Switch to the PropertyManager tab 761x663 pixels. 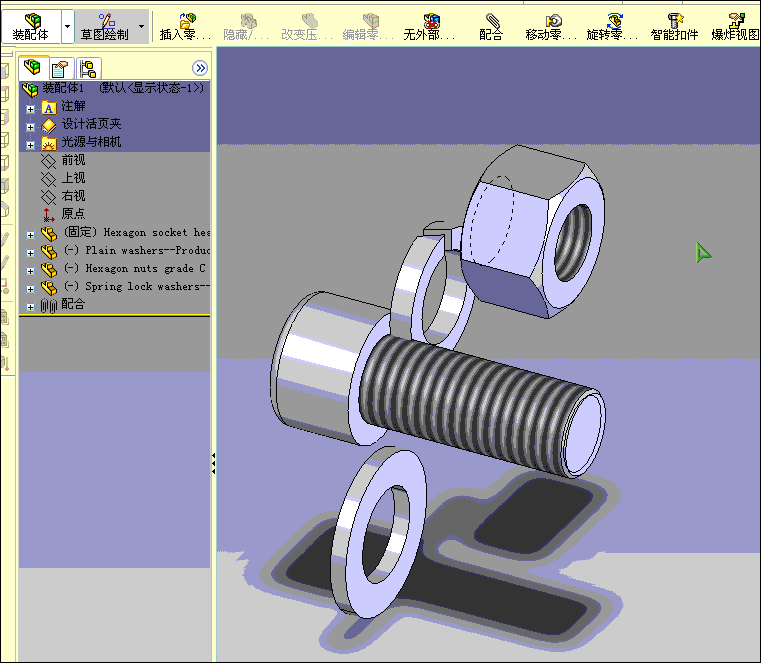click(61, 68)
